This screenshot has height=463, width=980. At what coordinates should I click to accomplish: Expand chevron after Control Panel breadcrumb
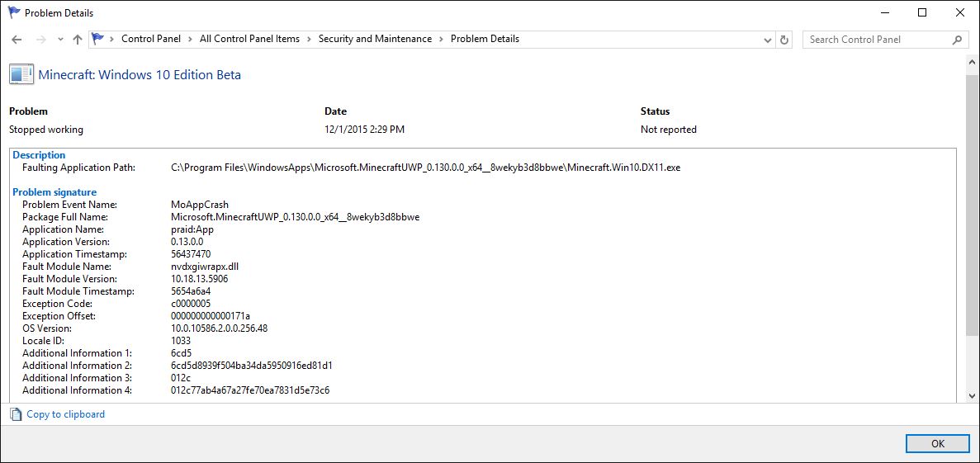(190, 39)
